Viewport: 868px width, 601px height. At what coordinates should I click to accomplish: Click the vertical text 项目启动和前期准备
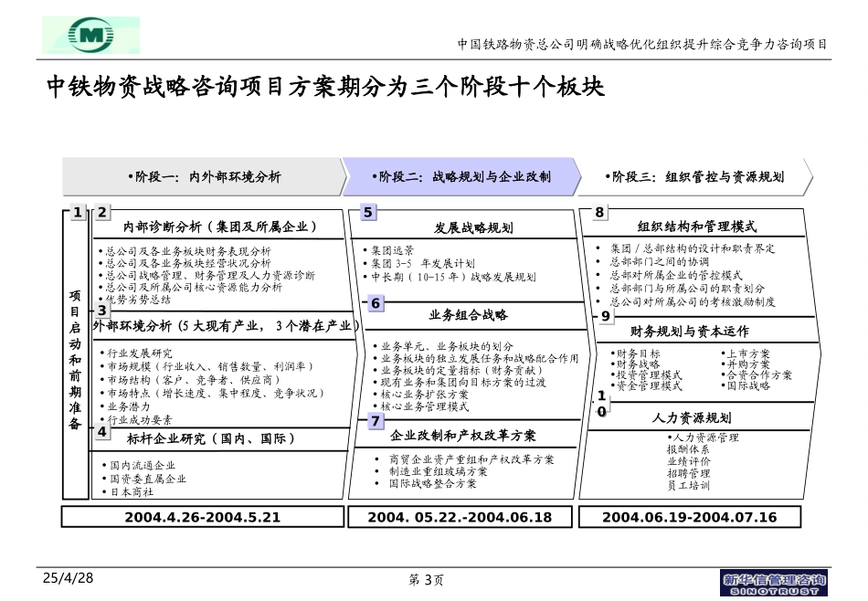[x=75, y=360]
